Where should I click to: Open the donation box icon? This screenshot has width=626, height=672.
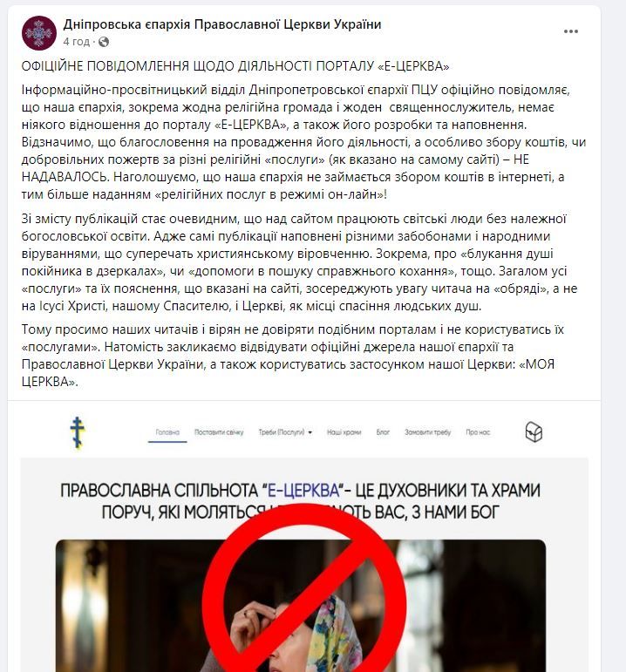pos(534,431)
